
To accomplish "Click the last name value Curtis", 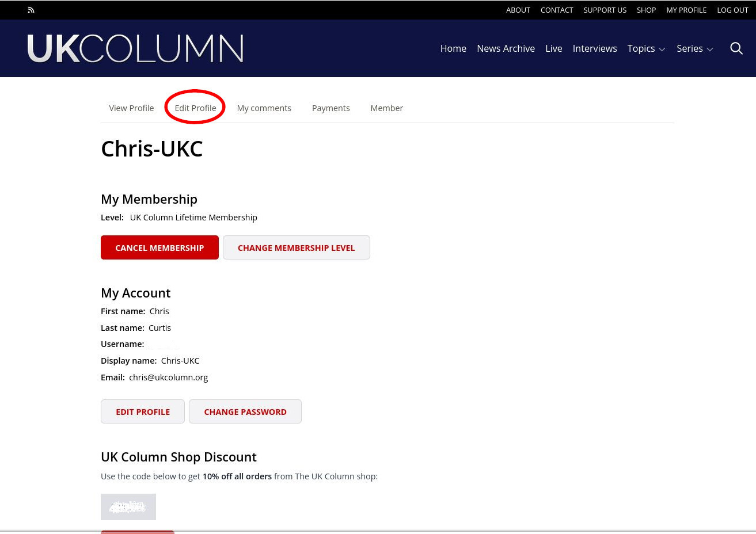I will coord(159,328).
